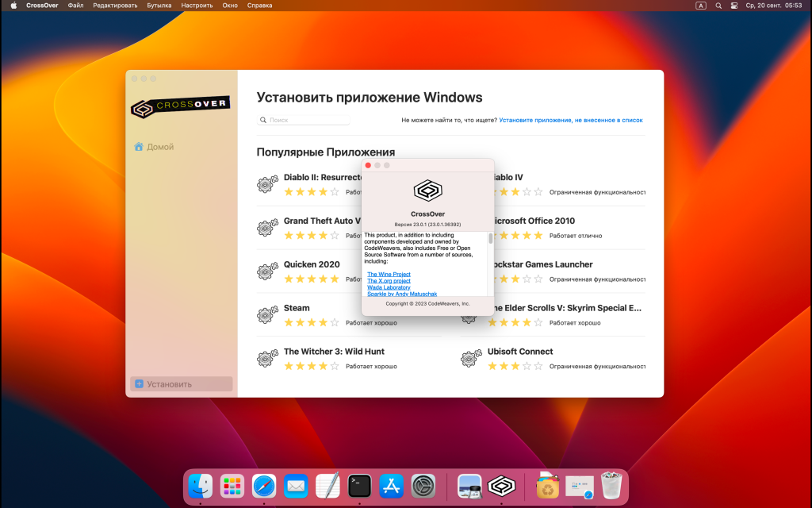Open the recent Safari document stack in the Dock

(580, 487)
